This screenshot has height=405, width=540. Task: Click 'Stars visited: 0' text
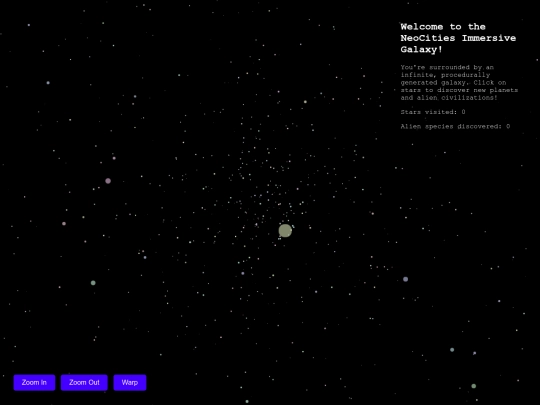[433, 112]
